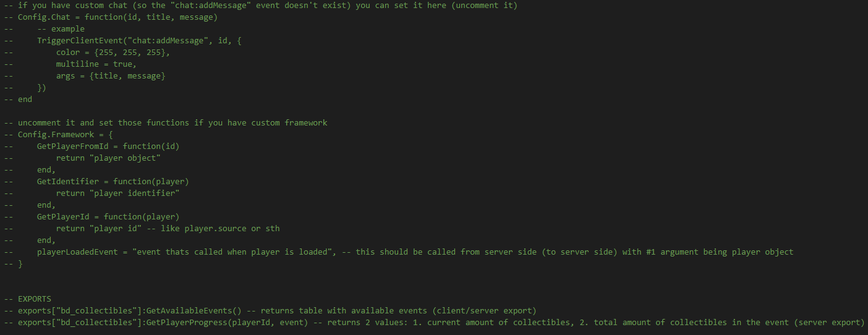Image resolution: width=868 pixels, height=335 pixels.
Task: Click the color = {255, 255, 255} line
Action: click(113, 53)
